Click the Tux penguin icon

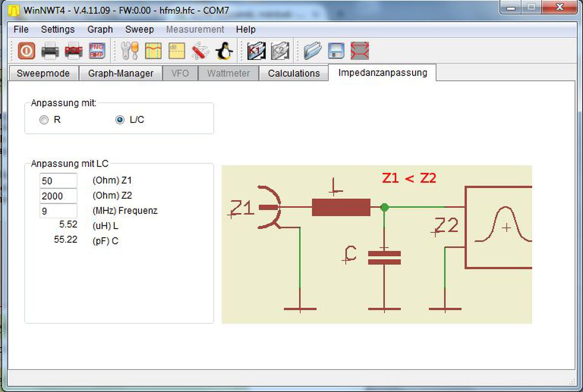(224, 51)
